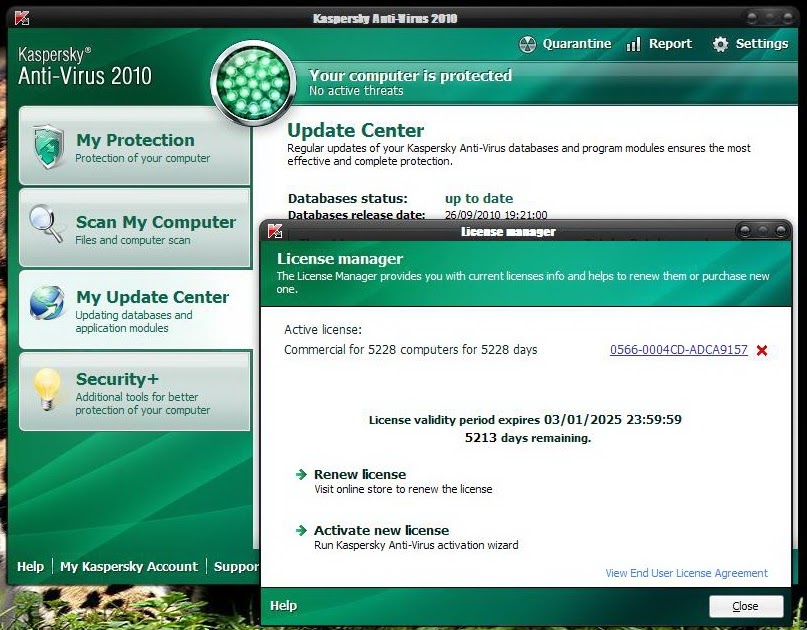The image size is (807, 630).
Task: Close the License manager with Close button
Action: [746, 606]
